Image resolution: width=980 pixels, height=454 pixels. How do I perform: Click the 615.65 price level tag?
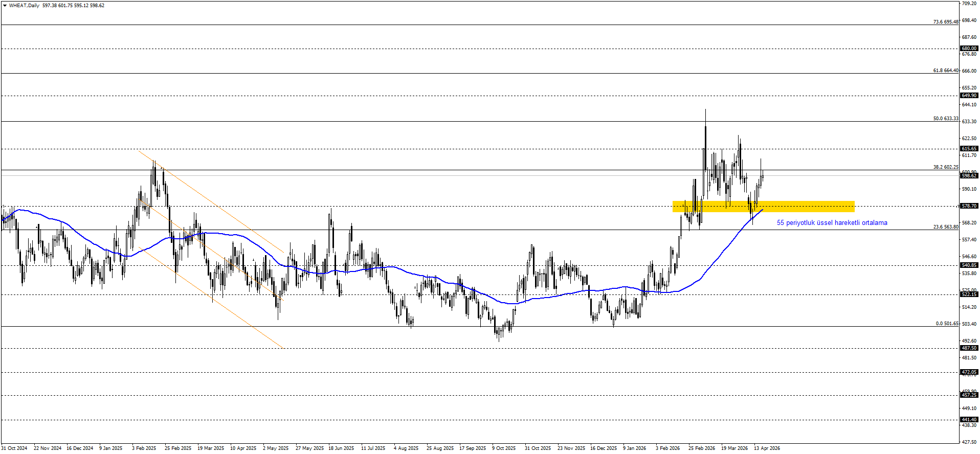(969, 149)
